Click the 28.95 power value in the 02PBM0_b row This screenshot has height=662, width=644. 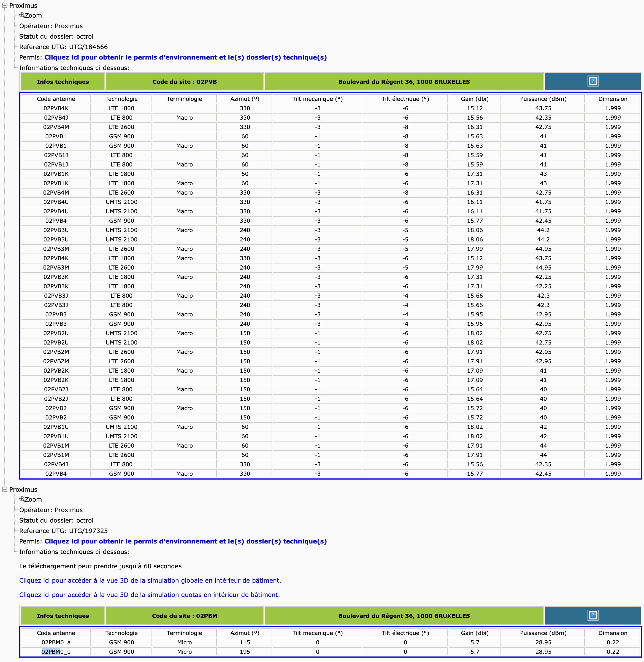click(543, 652)
